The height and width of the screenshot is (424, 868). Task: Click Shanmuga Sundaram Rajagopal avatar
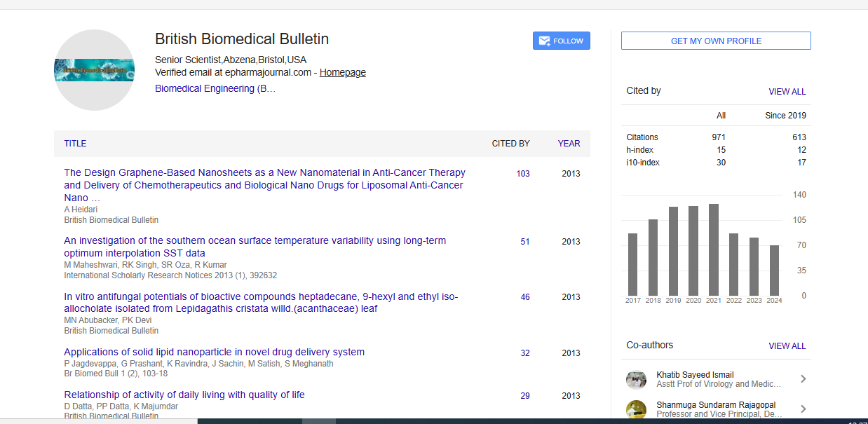pos(636,409)
